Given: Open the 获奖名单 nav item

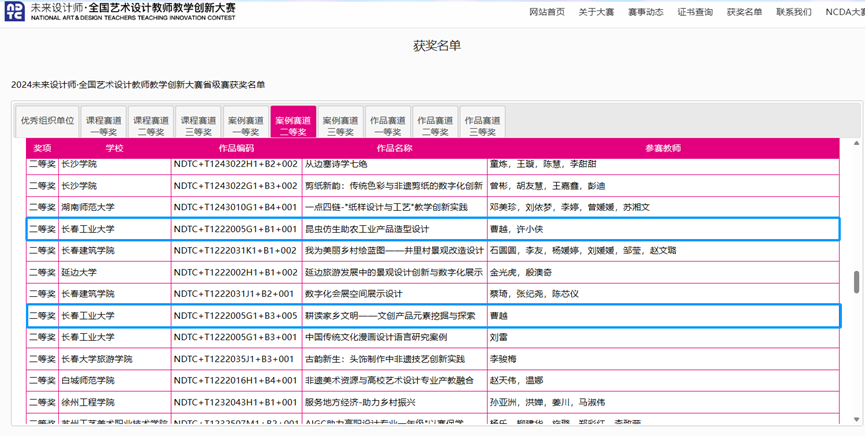Looking at the screenshot, I should click(x=744, y=12).
